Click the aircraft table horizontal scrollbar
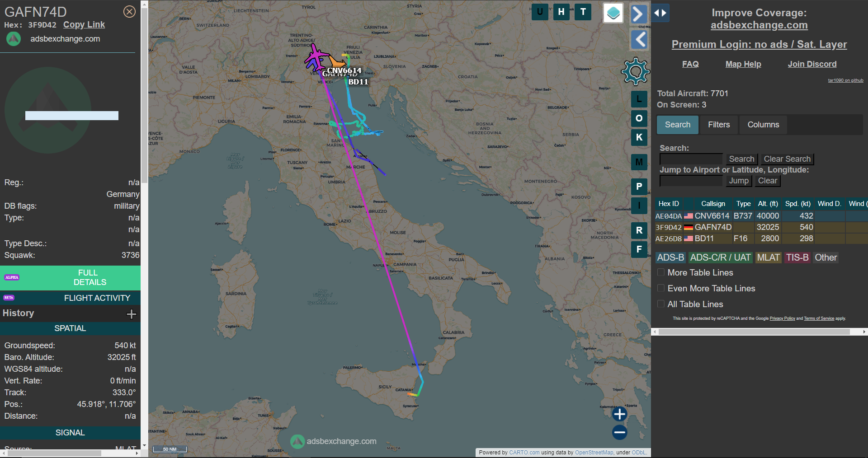 click(754, 332)
